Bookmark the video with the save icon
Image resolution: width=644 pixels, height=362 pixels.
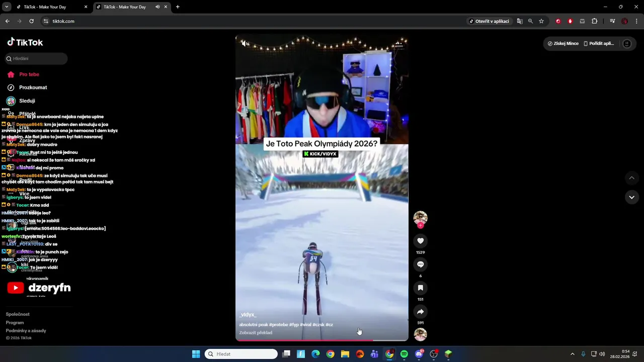[421, 288]
